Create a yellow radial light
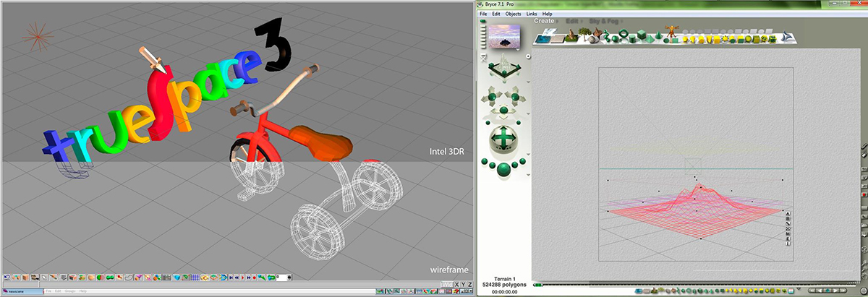This screenshot has width=868, height=297. (685, 39)
